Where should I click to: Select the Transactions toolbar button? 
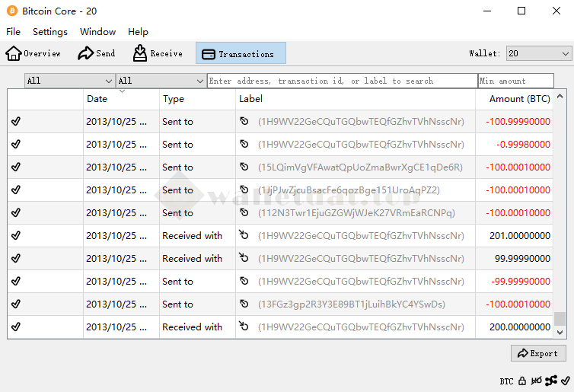point(241,53)
